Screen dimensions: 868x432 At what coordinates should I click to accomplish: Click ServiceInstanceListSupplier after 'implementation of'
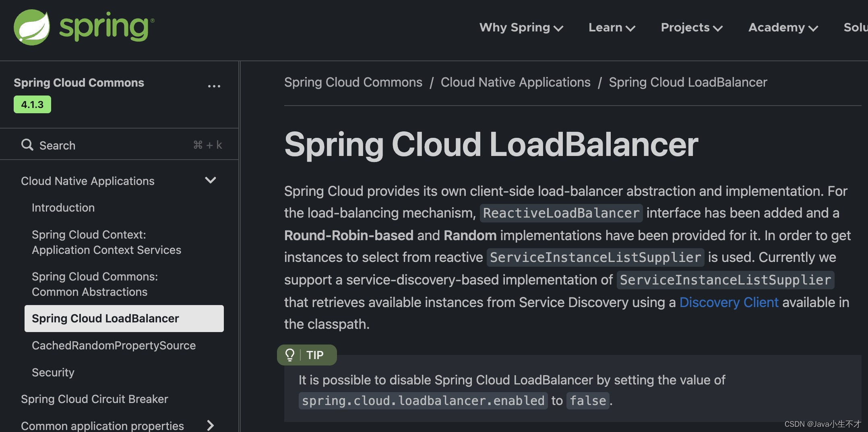coord(725,280)
